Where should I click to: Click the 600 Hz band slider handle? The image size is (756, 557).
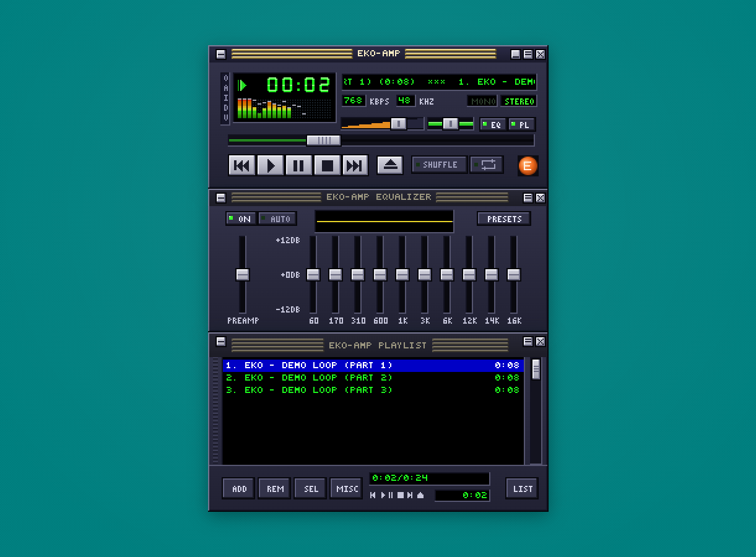click(380, 274)
